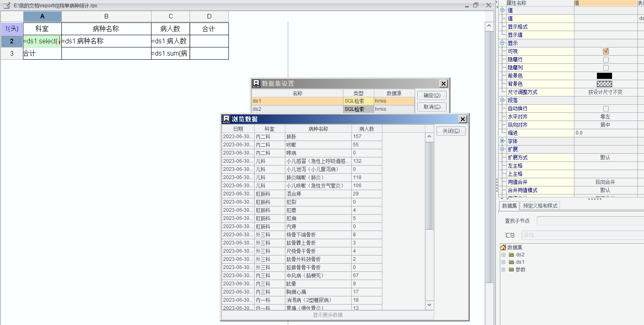Switch to the 数据集 tab
Image resolution: width=644 pixels, height=325 pixels.
(x=509, y=206)
